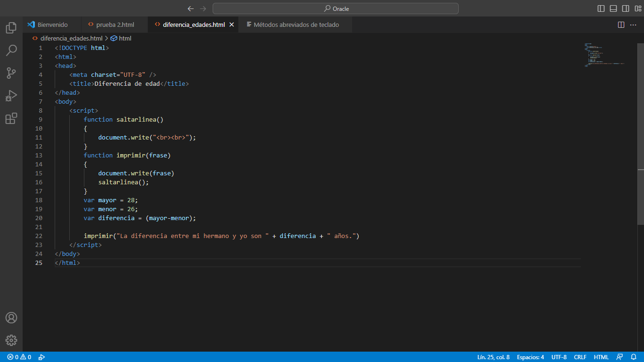Click line number 22 in the gutter

click(x=39, y=236)
